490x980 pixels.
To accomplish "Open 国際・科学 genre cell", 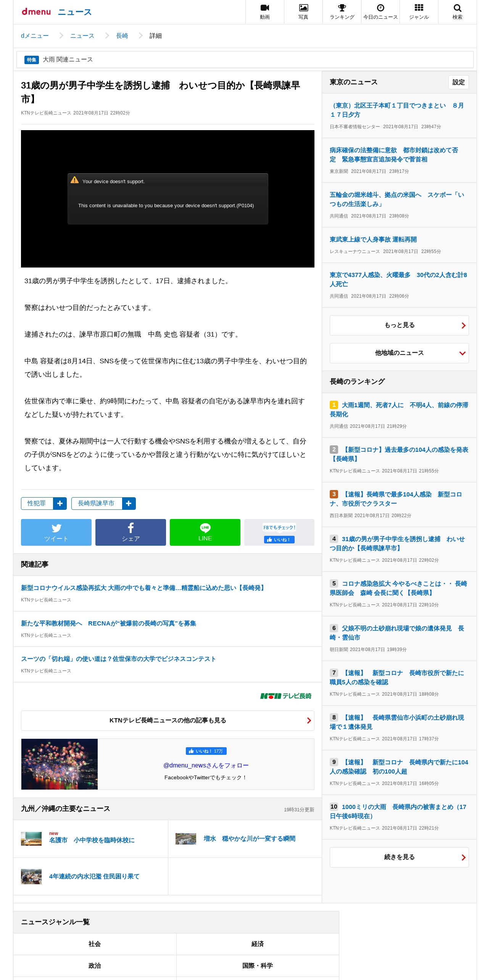I will click(258, 965).
